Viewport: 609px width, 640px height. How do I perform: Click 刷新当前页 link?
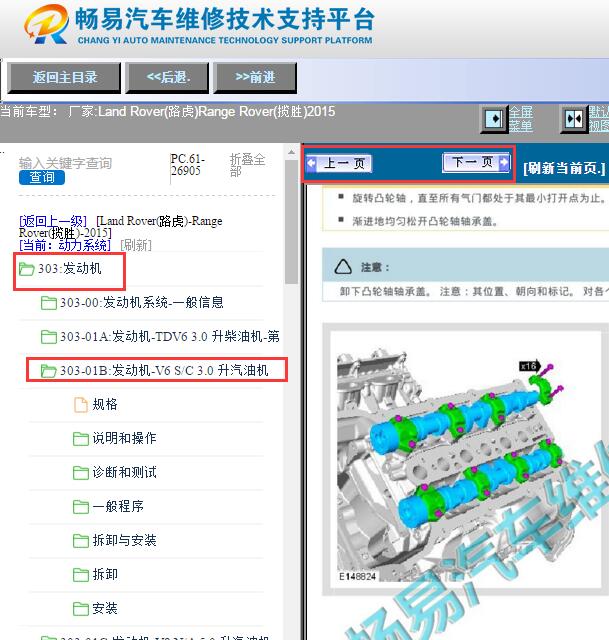click(564, 168)
